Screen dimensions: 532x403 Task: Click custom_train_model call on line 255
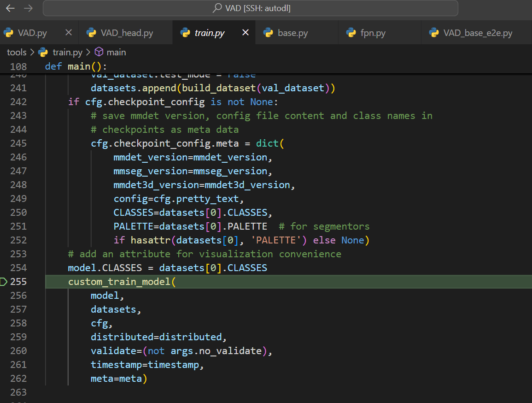[x=119, y=281]
